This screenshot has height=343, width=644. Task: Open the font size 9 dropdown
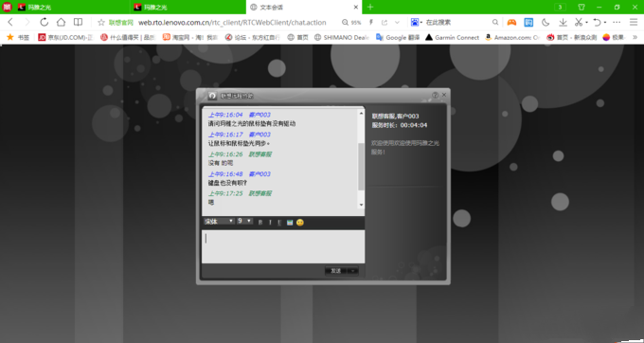tap(244, 222)
